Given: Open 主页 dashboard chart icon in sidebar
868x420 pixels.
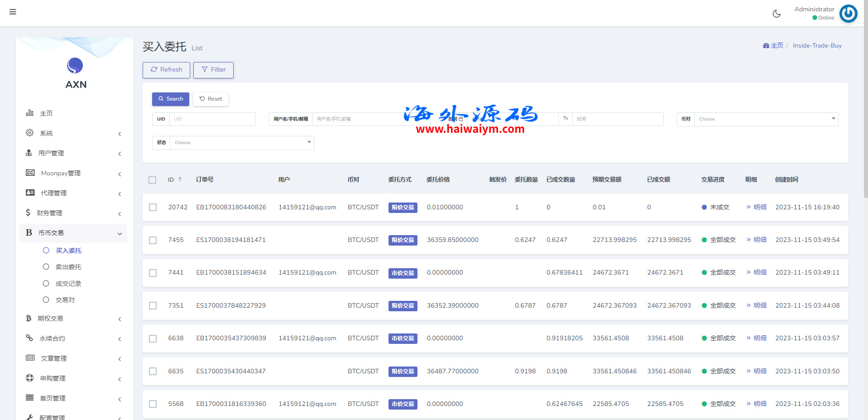Looking at the screenshot, I should (30, 113).
